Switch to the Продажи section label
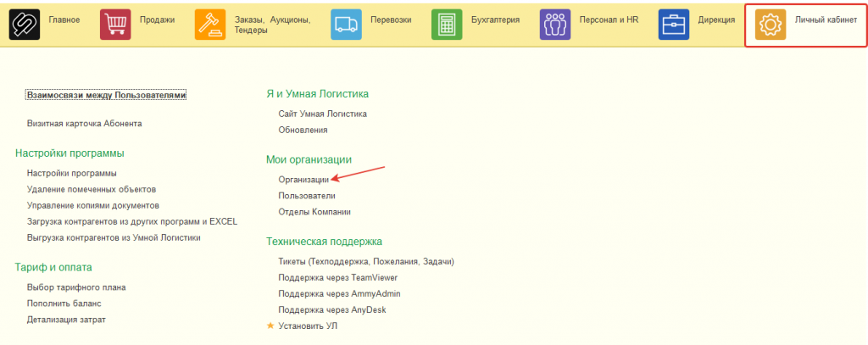The height and width of the screenshot is (345, 868). [157, 20]
